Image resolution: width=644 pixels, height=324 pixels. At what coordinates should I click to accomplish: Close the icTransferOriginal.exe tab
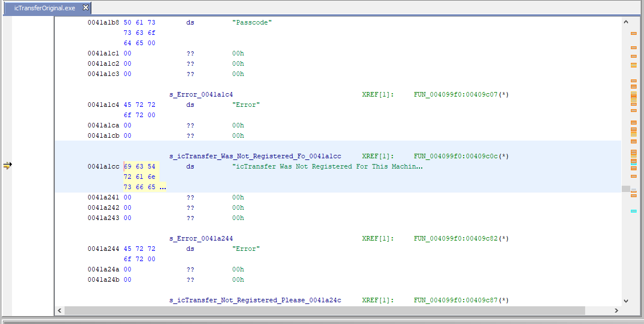click(86, 7)
